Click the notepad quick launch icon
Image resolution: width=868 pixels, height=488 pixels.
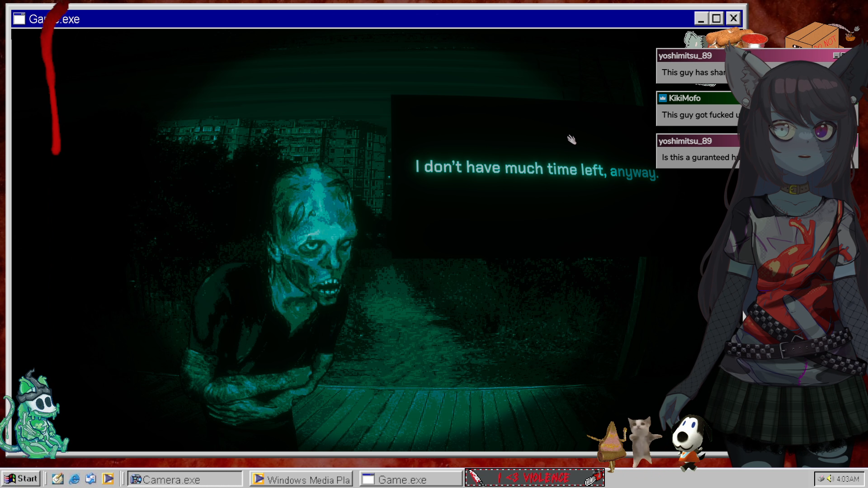click(x=57, y=479)
